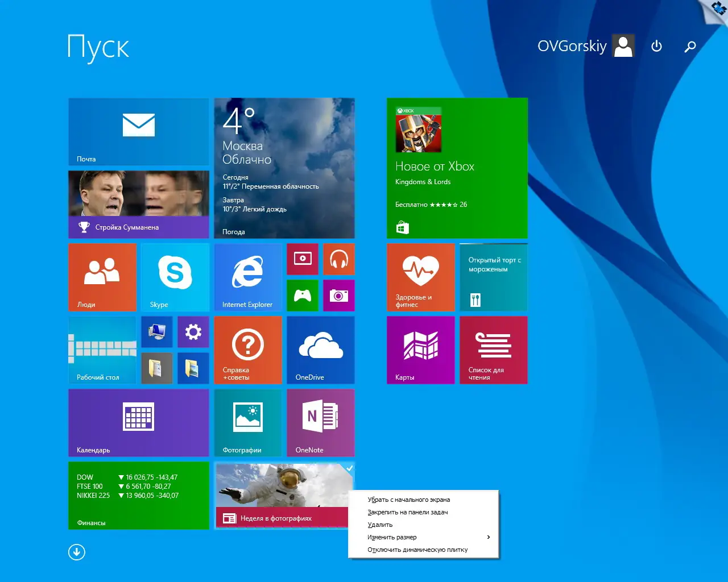Open the Почта mail tile
This screenshot has width=728, height=582.
click(138, 131)
